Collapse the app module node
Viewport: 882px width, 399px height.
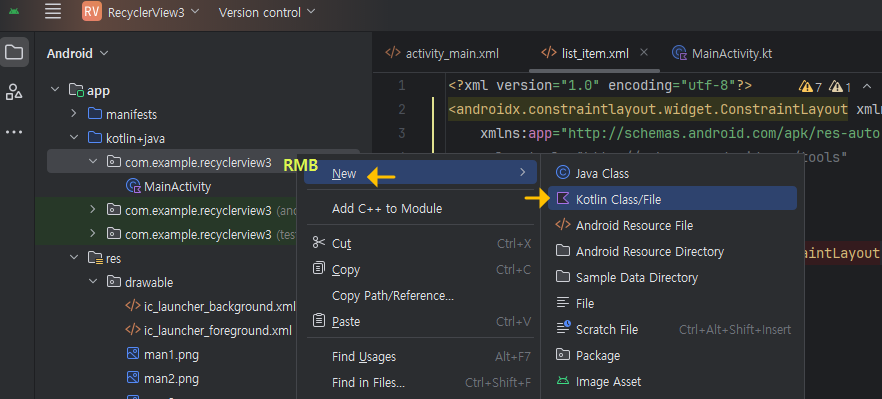click(55, 90)
